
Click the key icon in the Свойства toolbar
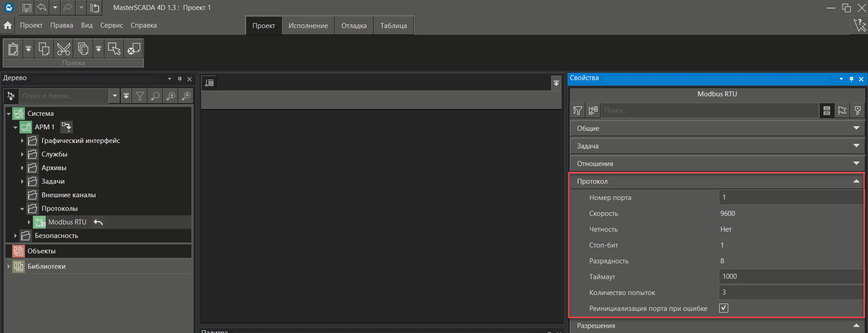point(857,110)
